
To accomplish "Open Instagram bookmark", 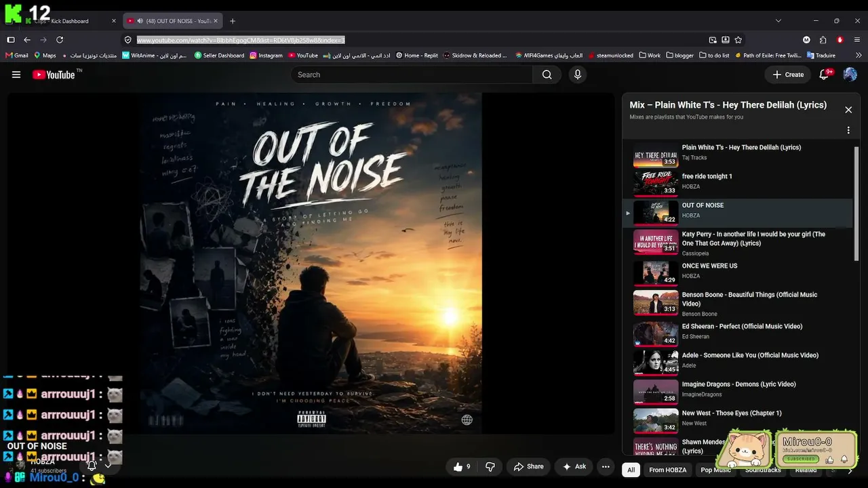I will click(266, 56).
